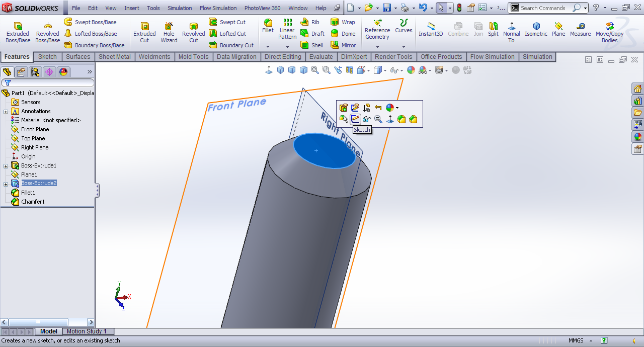
Task: Switch to the Evaluate tab
Action: pos(321,57)
